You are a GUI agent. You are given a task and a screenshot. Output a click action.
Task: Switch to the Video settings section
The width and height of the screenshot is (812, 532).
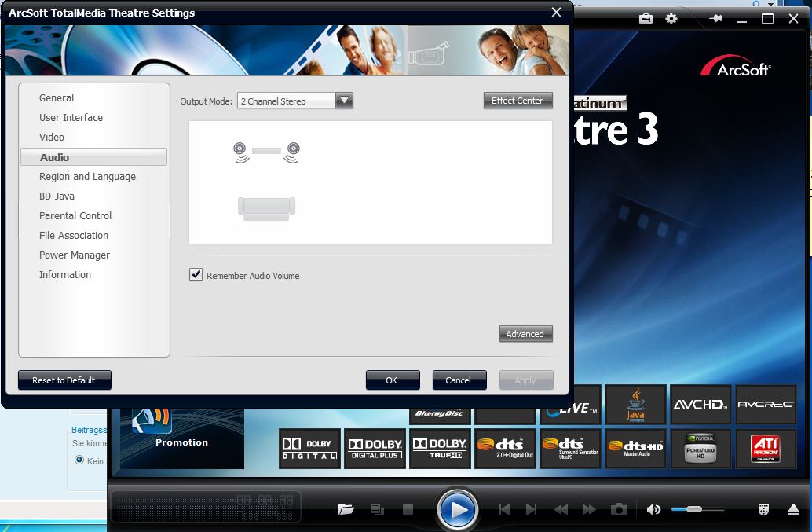[52, 137]
